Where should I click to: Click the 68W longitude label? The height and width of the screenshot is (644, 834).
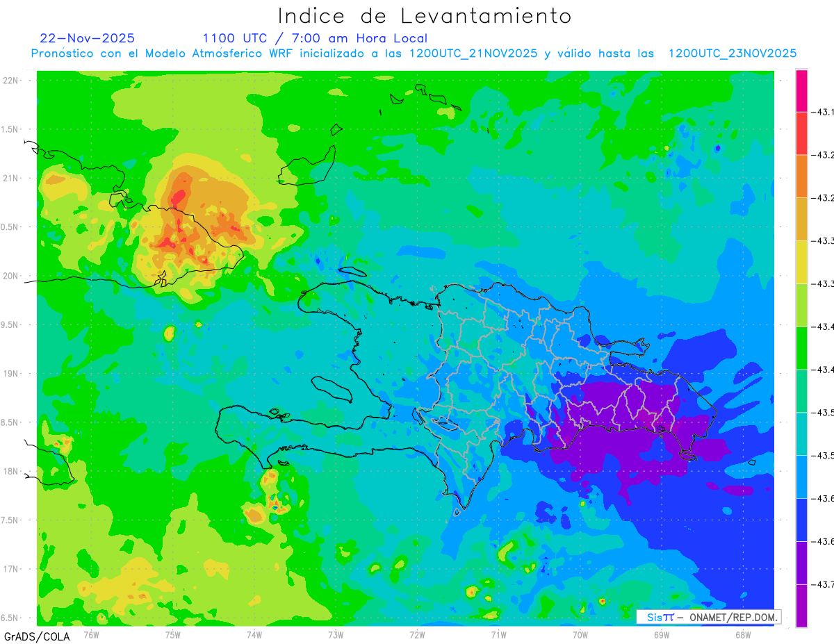point(743,634)
